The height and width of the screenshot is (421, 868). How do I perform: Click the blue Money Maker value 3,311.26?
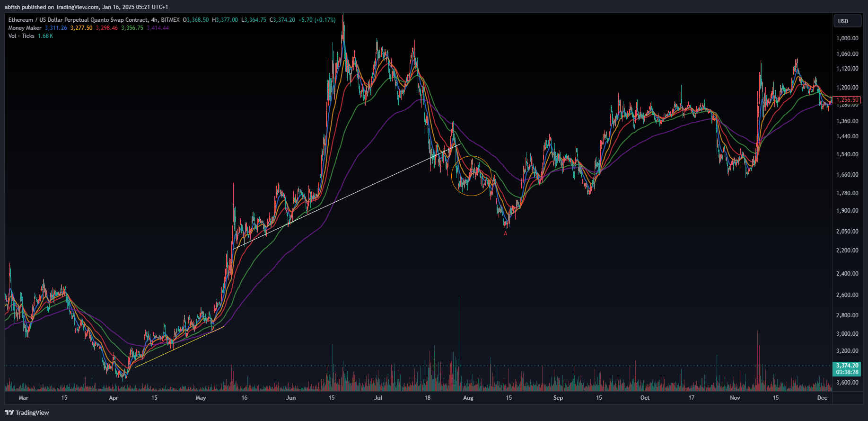pos(56,28)
